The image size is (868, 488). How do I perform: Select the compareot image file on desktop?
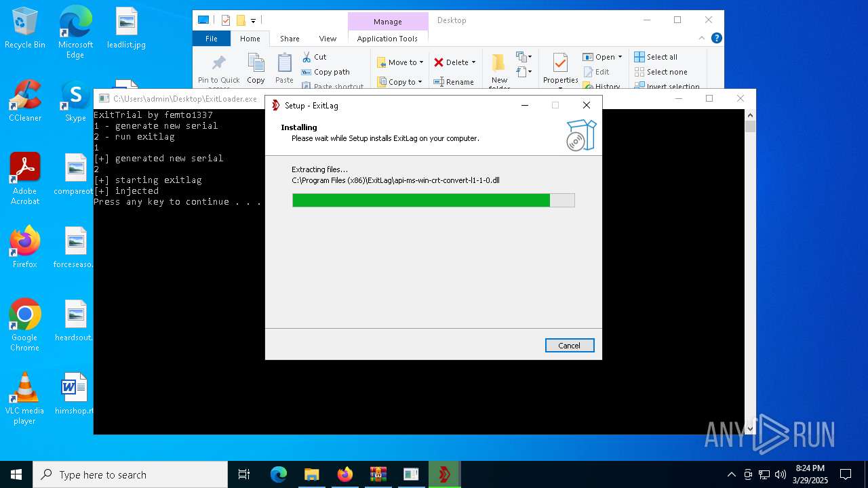click(x=75, y=175)
